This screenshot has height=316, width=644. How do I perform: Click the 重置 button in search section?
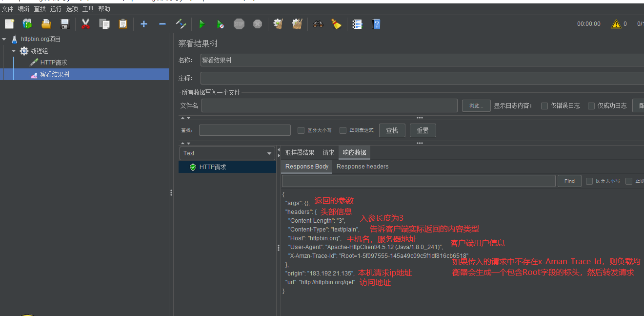click(423, 130)
